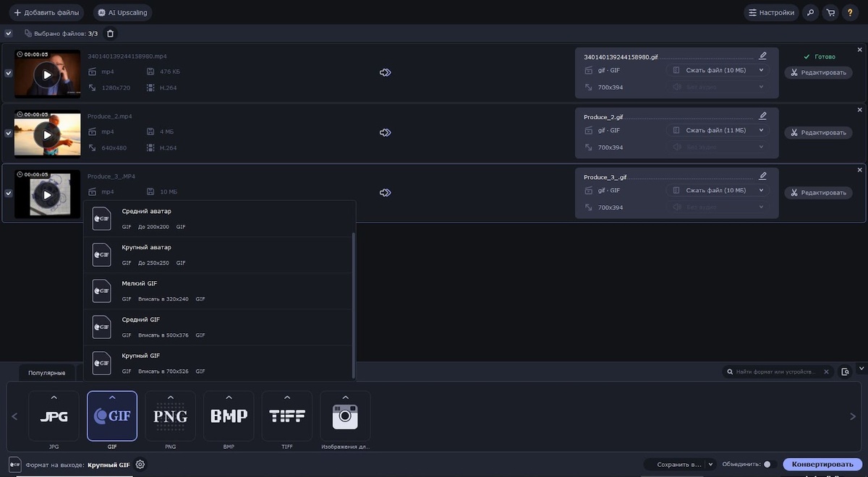Open the help question mark icon
The height and width of the screenshot is (477, 868).
tap(850, 12)
